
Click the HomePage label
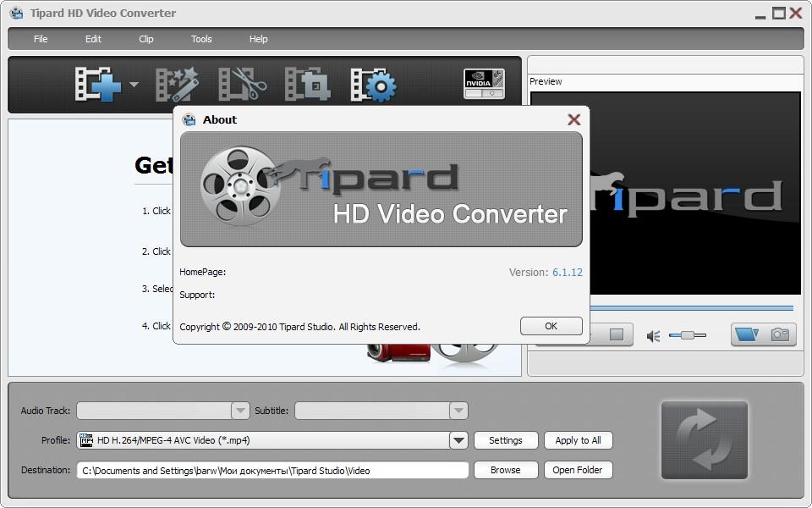(x=202, y=272)
